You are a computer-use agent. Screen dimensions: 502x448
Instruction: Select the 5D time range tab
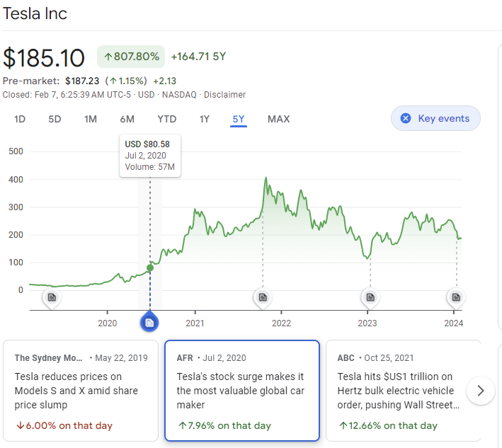click(x=55, y=120)
